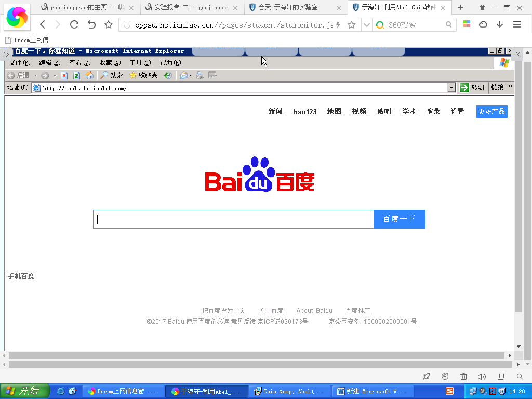Click IE print icon
The image size is (532, 399).
click(200, 75)
